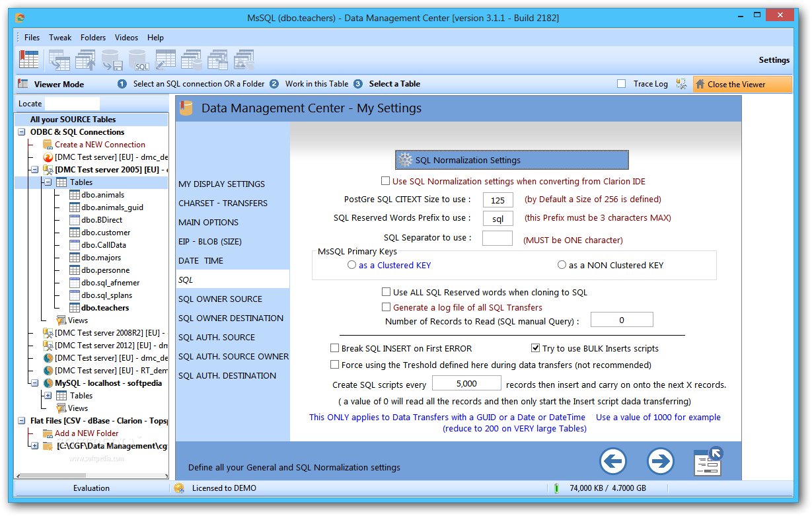Click the database save-to-disk toolbar icon
812x516 pixels.
[112, 59]
